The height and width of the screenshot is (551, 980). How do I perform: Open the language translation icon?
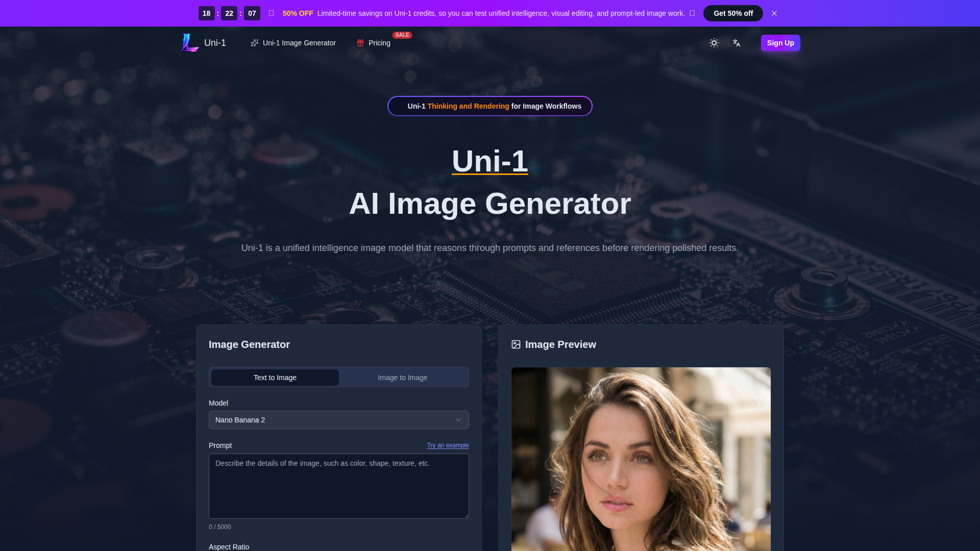pos(737,43)
